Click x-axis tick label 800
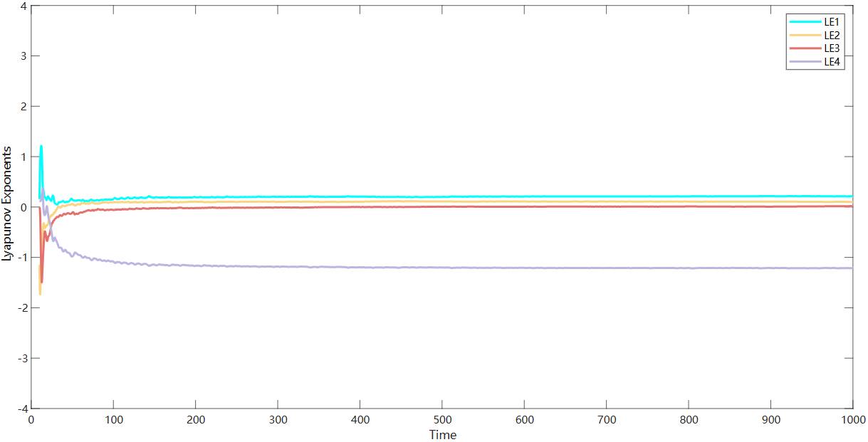868x442 pixels. pyautogui.click(x=689, y=420)
